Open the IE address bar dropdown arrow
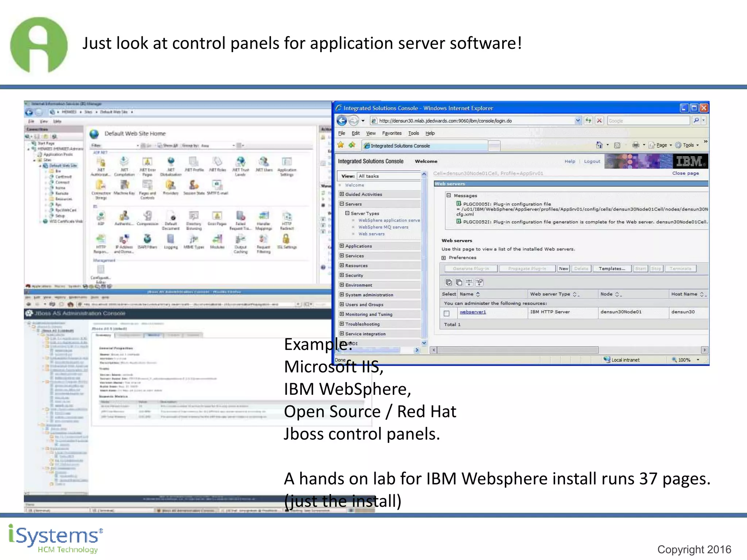Image resolution: width=747 pixels, height=560 pixels. click(x=578, y=121)
